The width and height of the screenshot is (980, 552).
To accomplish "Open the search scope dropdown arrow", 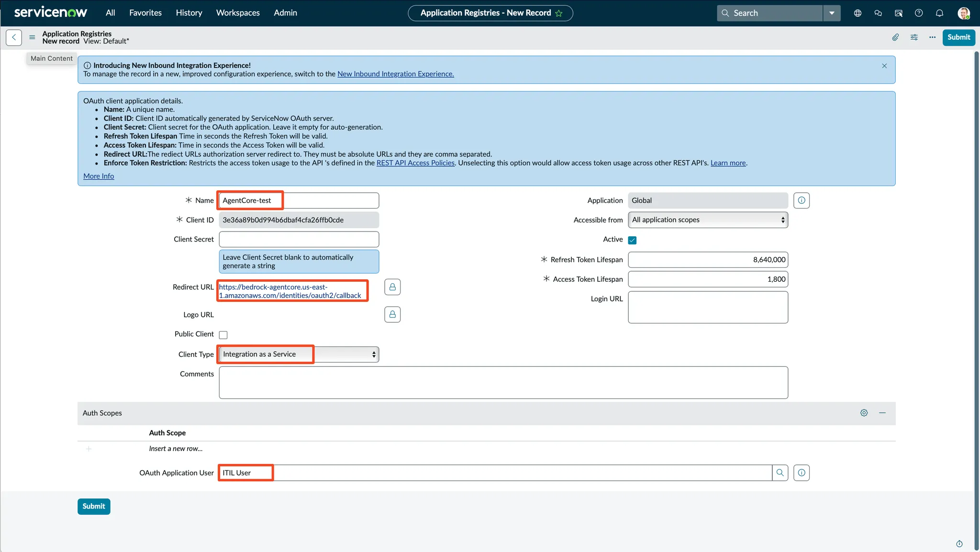I will (x=832, y=13).
